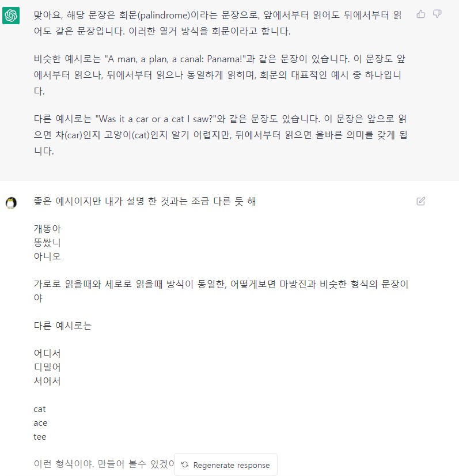Click the word "cat" in the example

click(40, 409)
